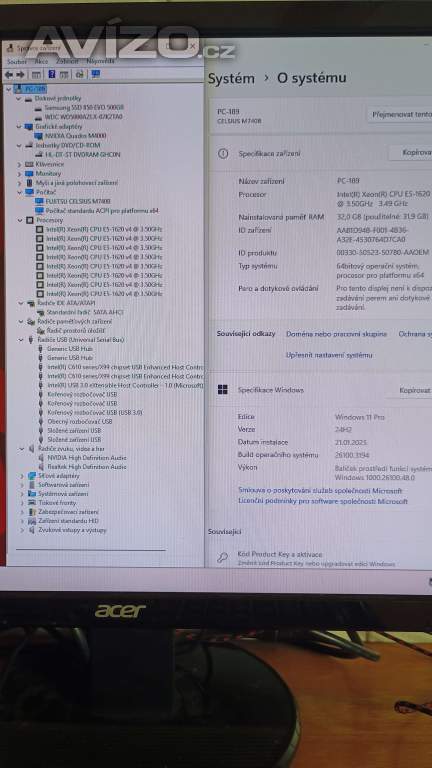Open the Soubor menu
The height and width of the screenshot is (768, 432).
tap(17, 62)
